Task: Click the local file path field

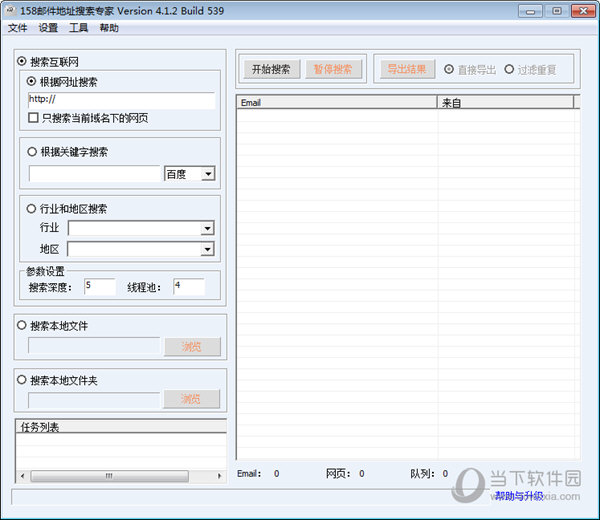Action: 94,346
